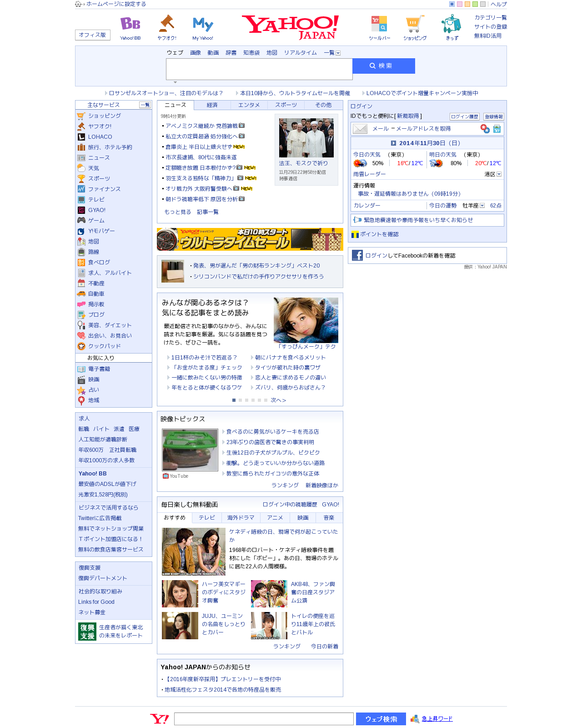Open the アベノミクス継続か 党首論戦 headline
The image size is (582, 728).
[201, 126]
